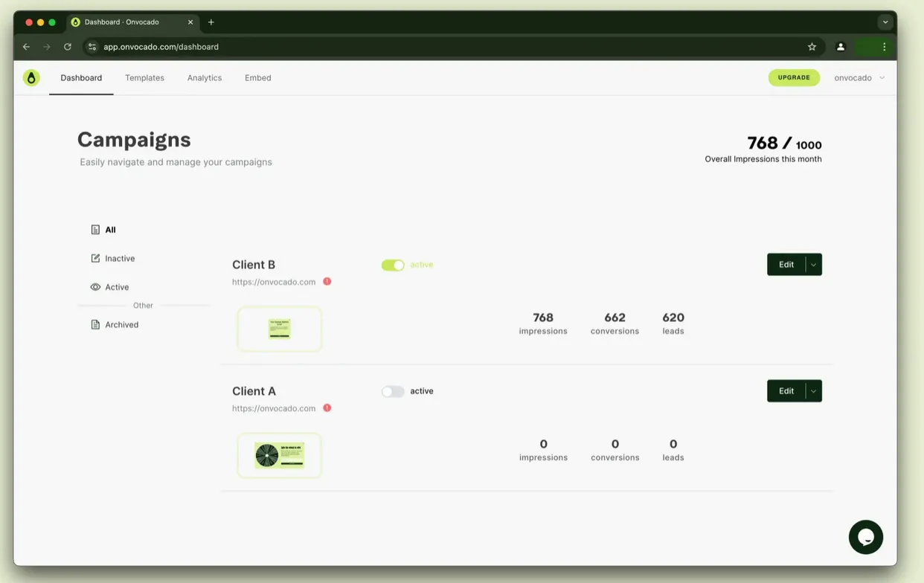924x583 pixels.
Task: Enable the Client A active toggle
Action: [393, 392]
